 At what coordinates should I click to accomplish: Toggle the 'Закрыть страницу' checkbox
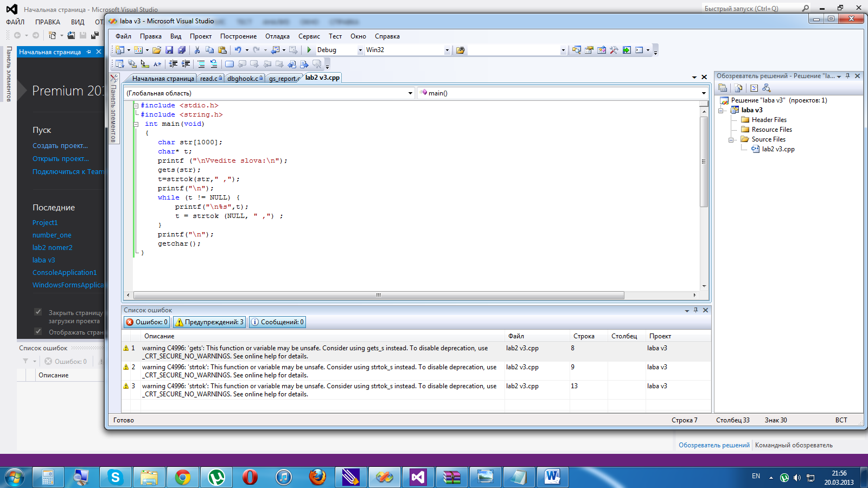(38, 312)
